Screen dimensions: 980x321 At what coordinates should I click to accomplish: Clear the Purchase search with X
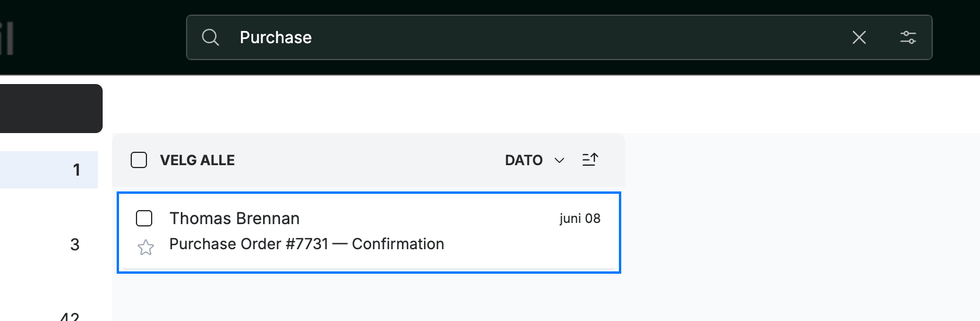pyautogui.click(x=859, y=37)
